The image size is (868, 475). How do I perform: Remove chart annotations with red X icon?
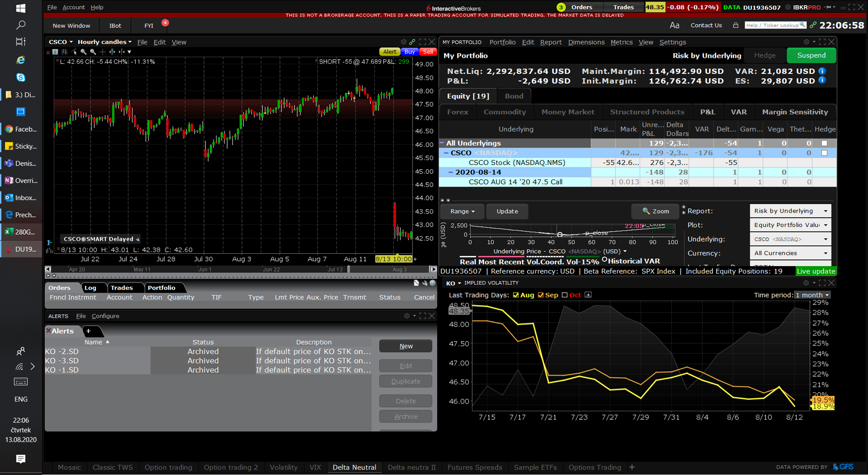(48, 52)
